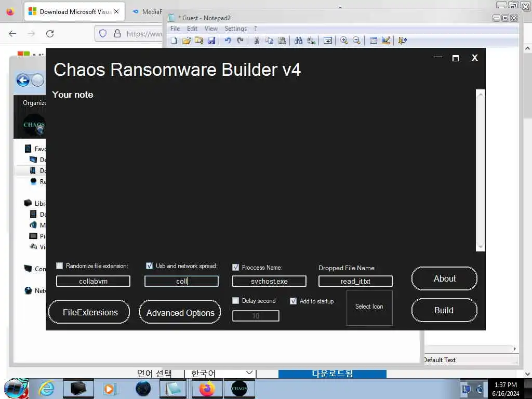This screenshot has width=532, height=399.
Task: Click the Cut scissors icon in Notepad2
Action: 257,41
